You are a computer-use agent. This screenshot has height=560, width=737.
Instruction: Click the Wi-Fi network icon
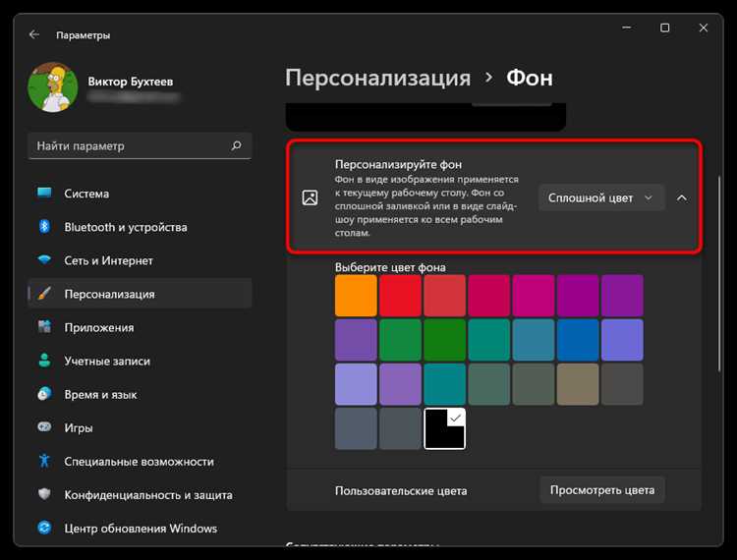(x=44, y=259)
